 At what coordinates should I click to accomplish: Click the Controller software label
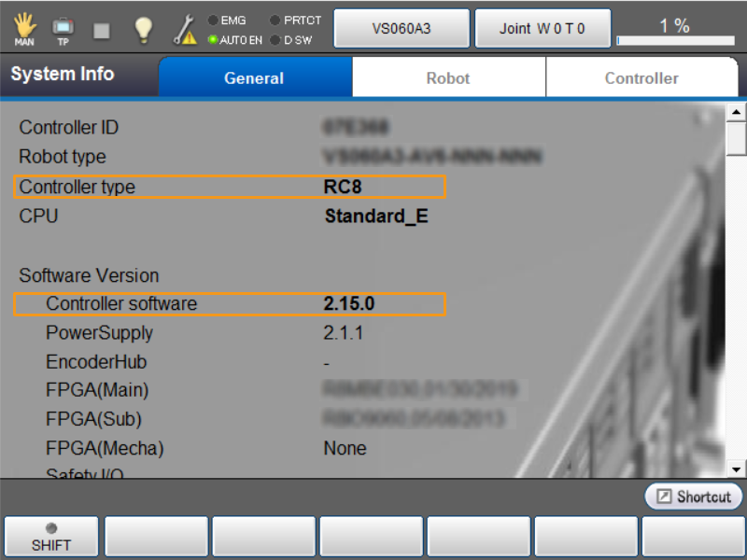click(121, 304)
